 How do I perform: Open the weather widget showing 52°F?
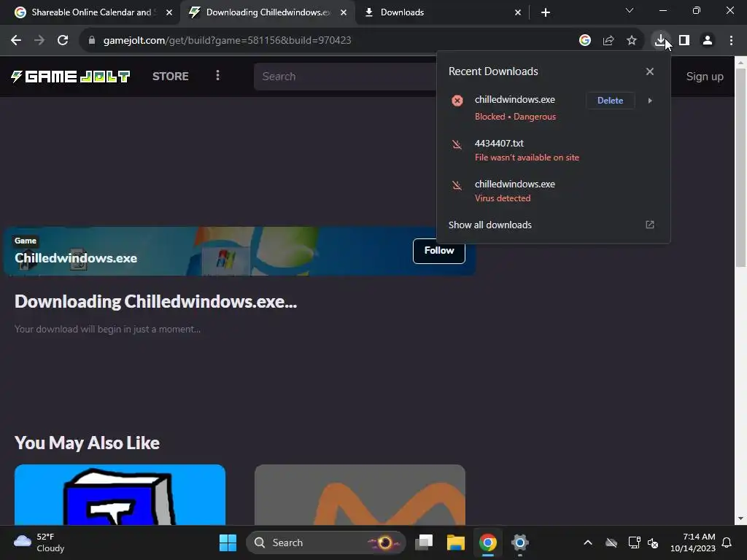(39, 542)
